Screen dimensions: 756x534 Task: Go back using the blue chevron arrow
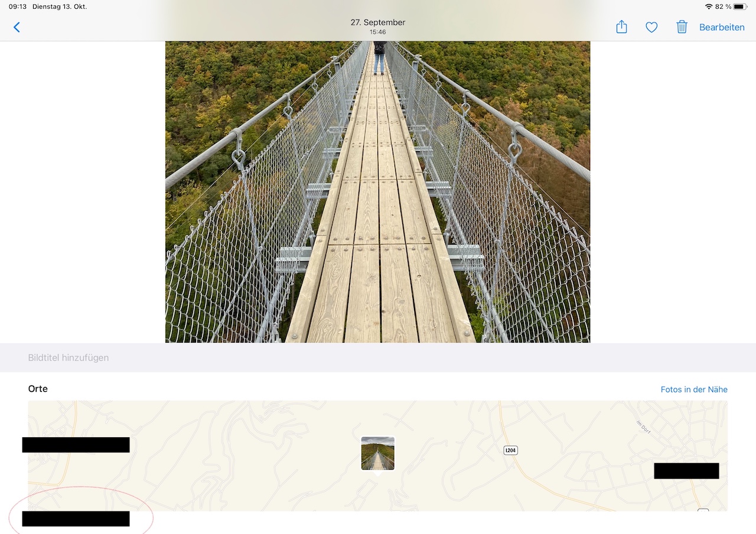click(17, 27)
